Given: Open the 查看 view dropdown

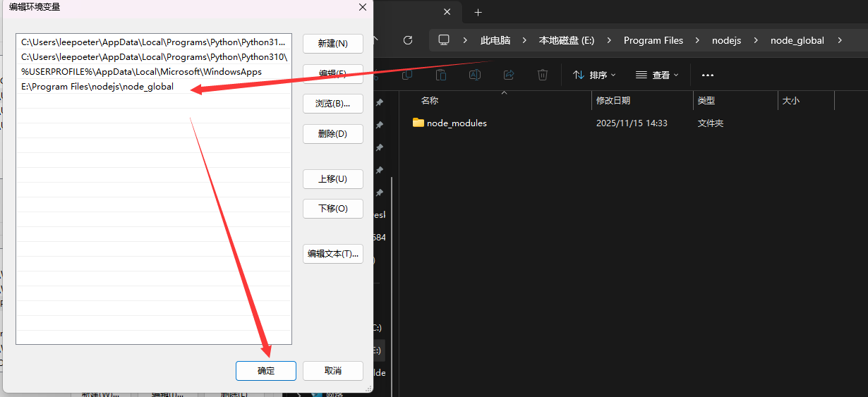Looking at the screenshot, I should 657,75.
